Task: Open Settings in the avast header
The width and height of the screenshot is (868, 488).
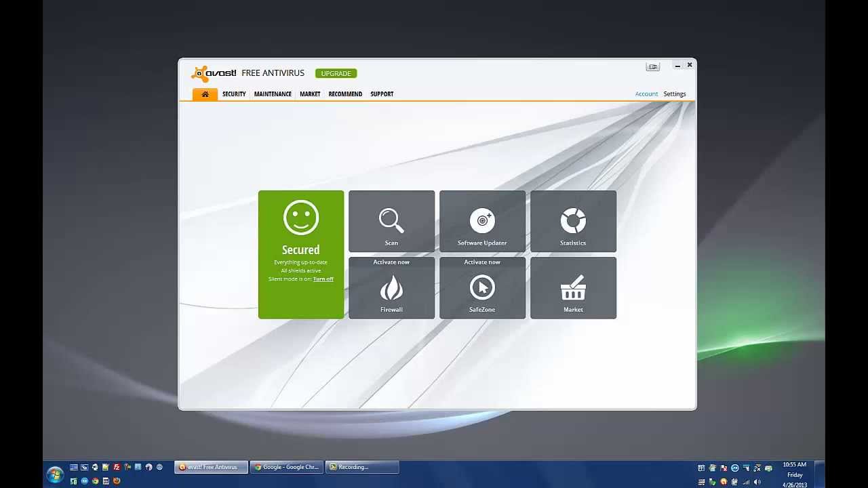Action: pos(675,94)
